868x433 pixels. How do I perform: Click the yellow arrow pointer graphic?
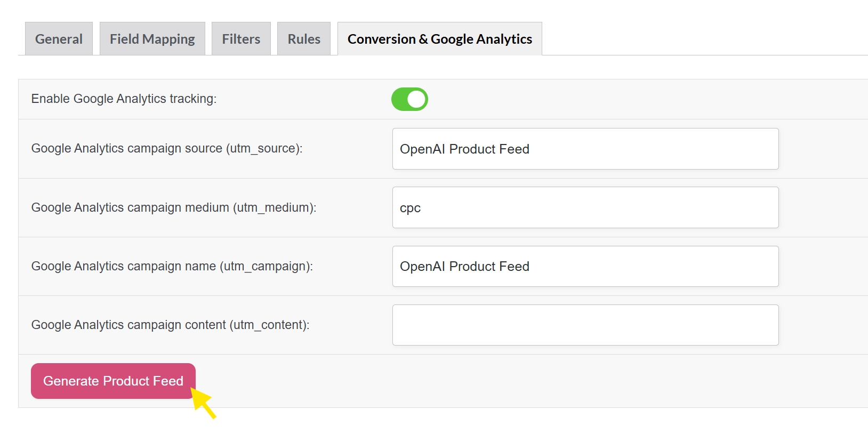[204, 403]
